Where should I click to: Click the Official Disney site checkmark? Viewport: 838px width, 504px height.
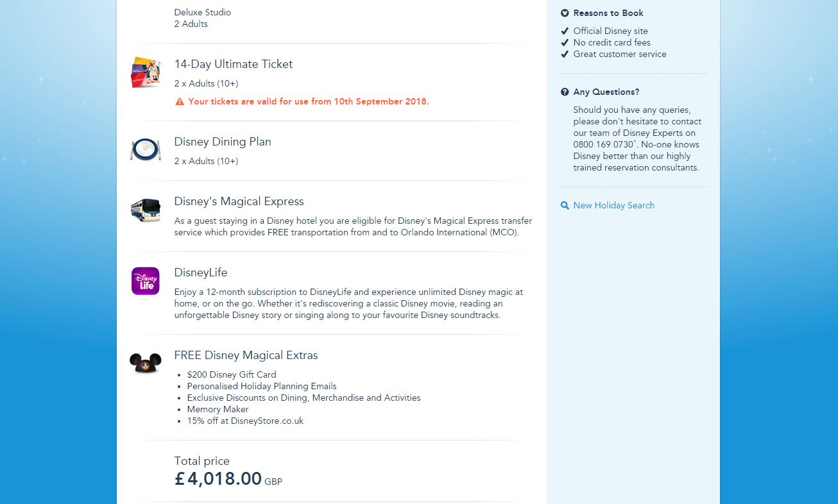coord(565,31)
